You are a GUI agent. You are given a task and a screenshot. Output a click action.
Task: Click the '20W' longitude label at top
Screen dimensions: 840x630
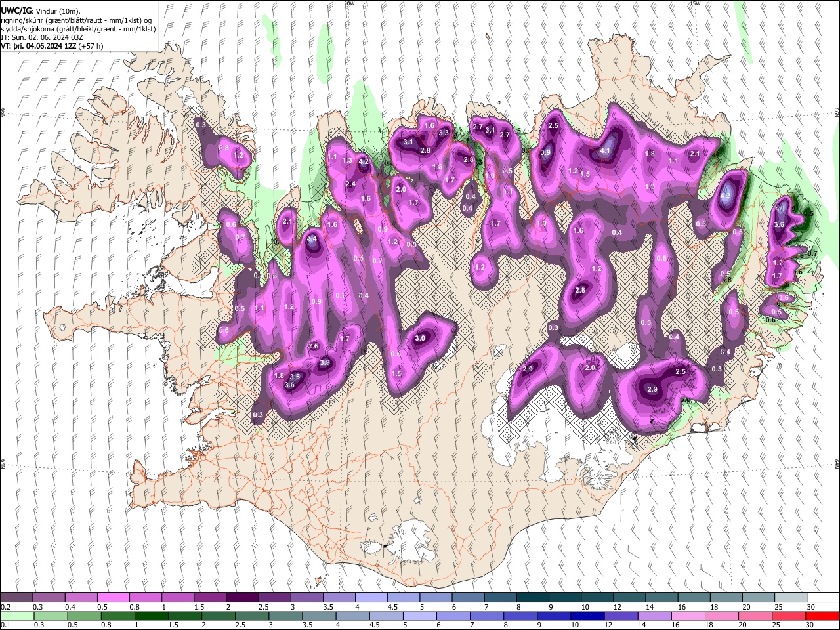pyautogui.click(x=349, y=3)
